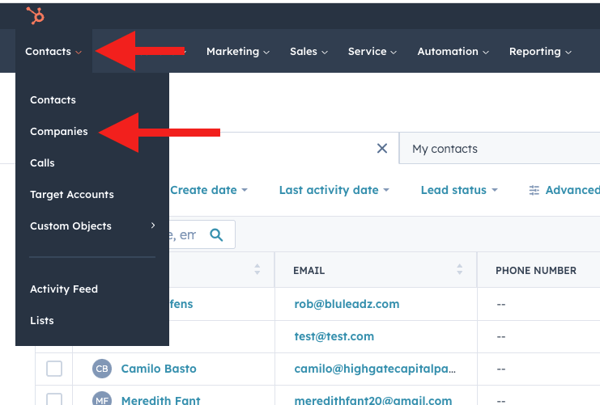The width and height of the screenshot is (600, 405).
Task: Sort the name column using its arrows
Action: 257,269
